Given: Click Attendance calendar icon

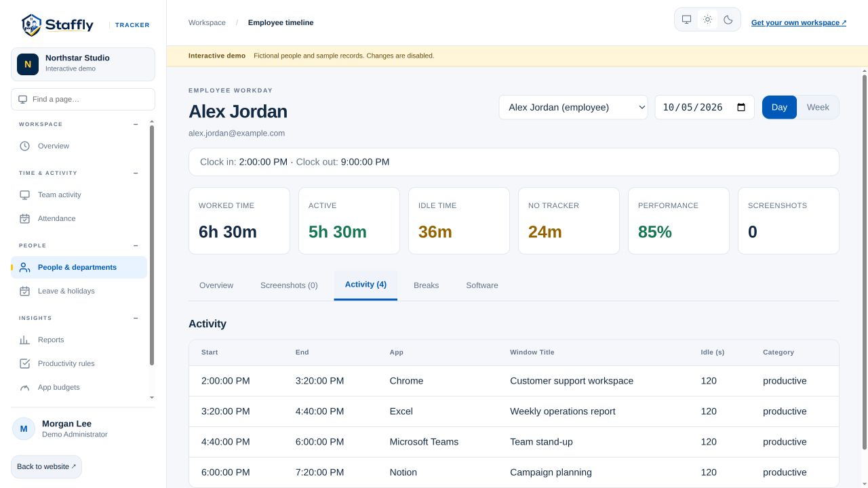Looking at the screenshot, I should point(24,218).
